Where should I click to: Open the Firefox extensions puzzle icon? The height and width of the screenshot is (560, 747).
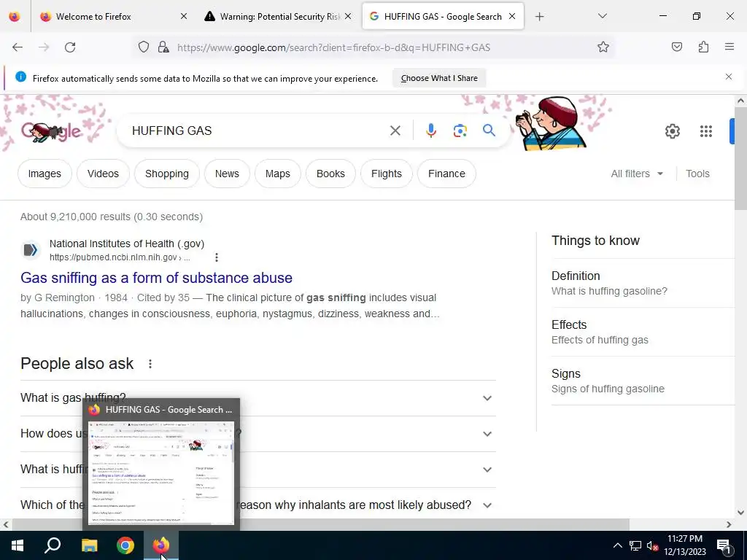(x=704, y=47)
